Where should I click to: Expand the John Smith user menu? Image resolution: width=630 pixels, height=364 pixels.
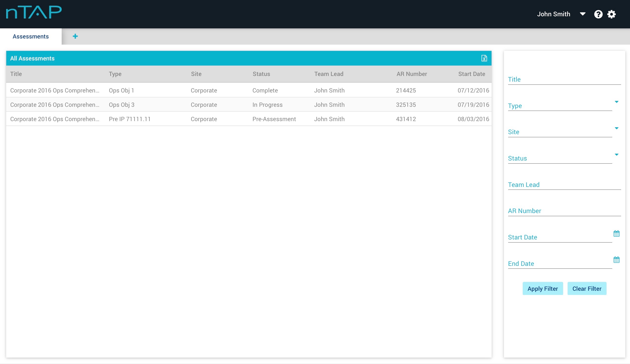(582, 14)
